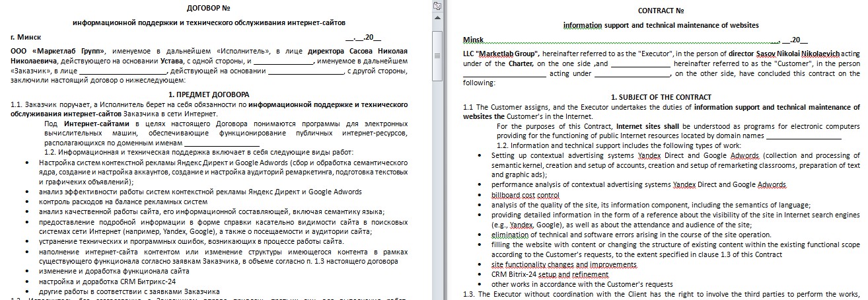
Task: Click 'ООО «Маркетлаб Групп»' text
Action: pyautogui.click(x=59, y=52)
